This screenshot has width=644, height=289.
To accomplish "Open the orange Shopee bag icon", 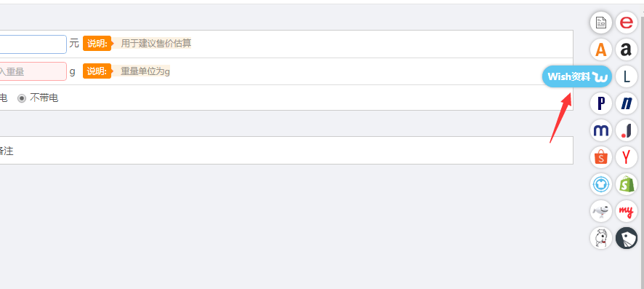I will [x=601, y=157].
